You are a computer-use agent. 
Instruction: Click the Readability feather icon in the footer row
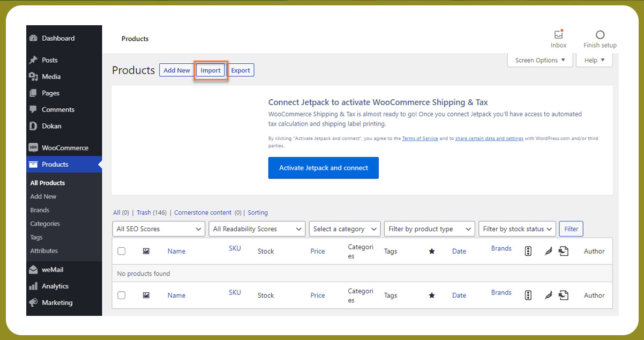548,295
